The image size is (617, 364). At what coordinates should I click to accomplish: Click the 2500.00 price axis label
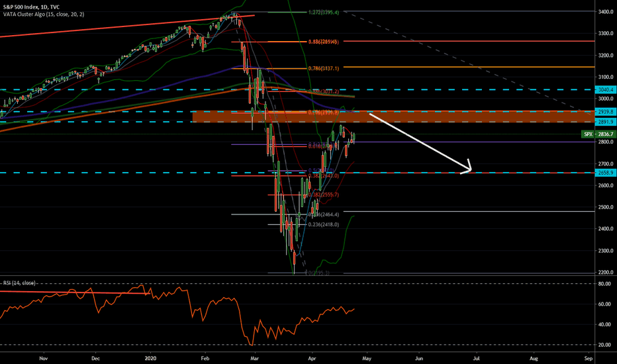click(x=606, y=207)
